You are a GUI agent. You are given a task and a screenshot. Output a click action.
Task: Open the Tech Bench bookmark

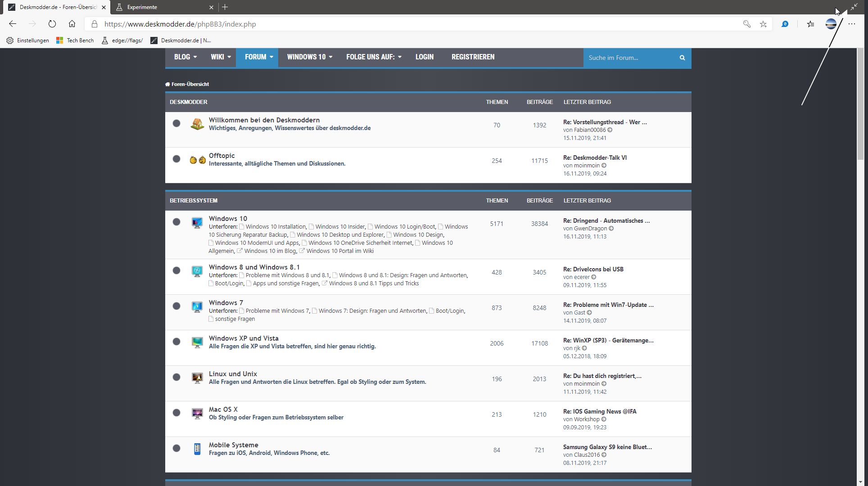tap(75, 40)
